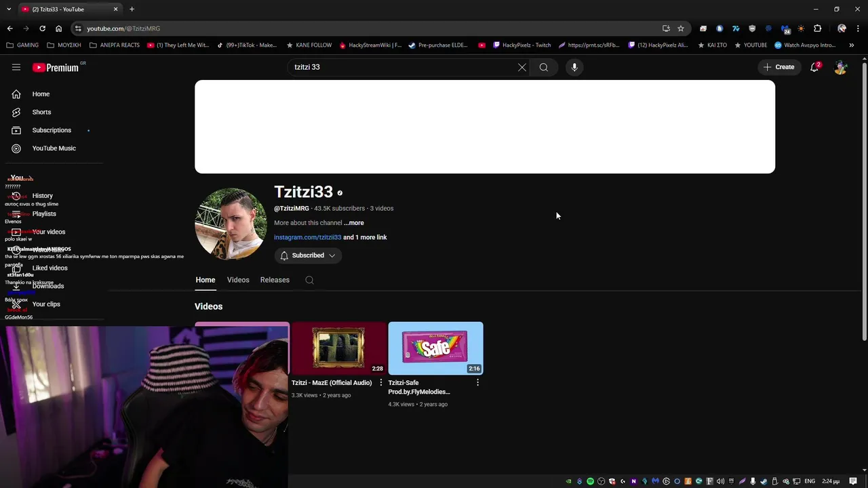Select the channel Releases tab
The width and height of the screenshot is (868, 488).
[x=275, y=280]
